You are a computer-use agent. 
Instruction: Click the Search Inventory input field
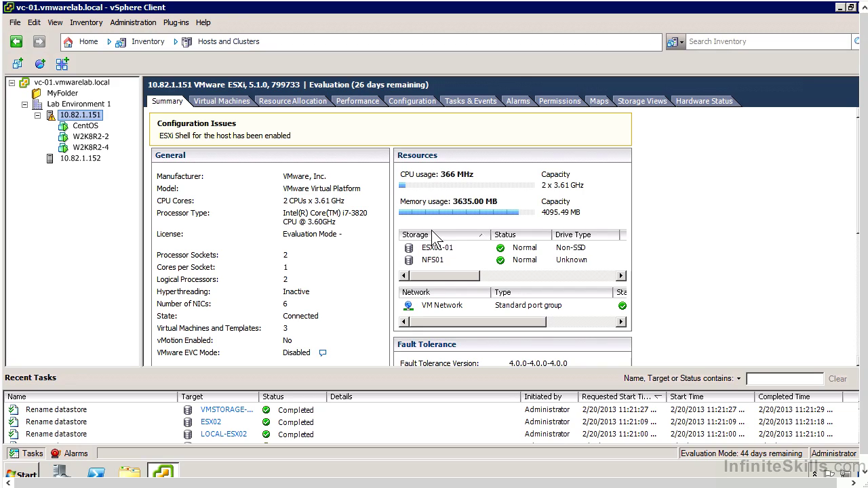coord(769,41)
